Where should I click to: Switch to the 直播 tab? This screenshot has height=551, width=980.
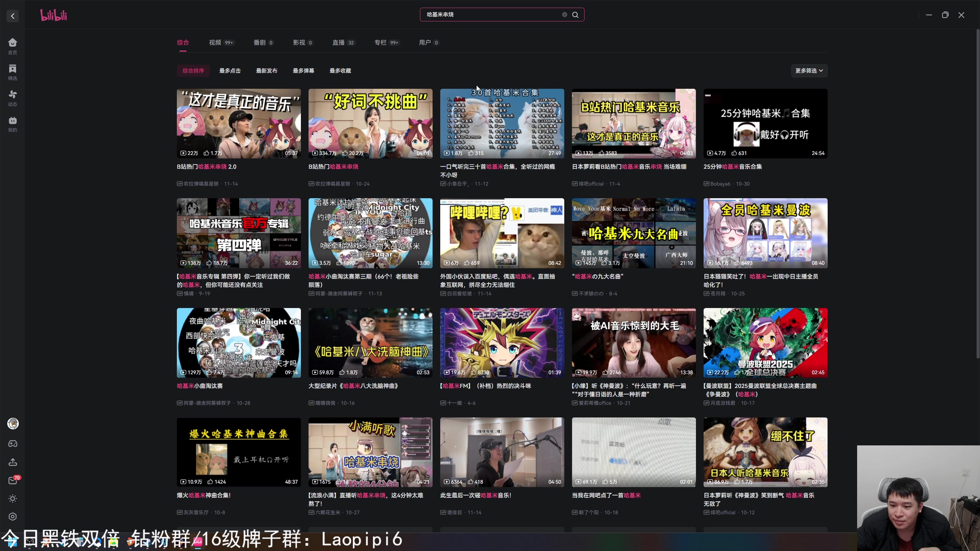[x=338, y=42]
